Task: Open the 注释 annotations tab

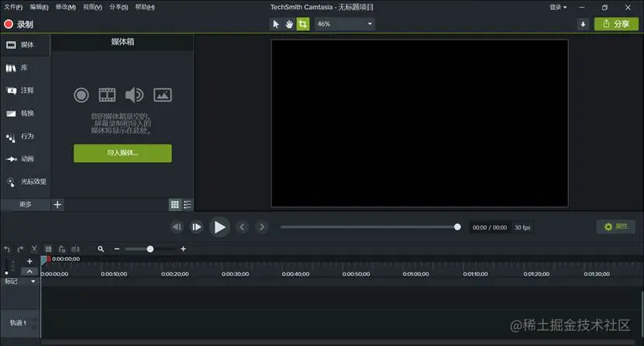Action: pos(25,91)
